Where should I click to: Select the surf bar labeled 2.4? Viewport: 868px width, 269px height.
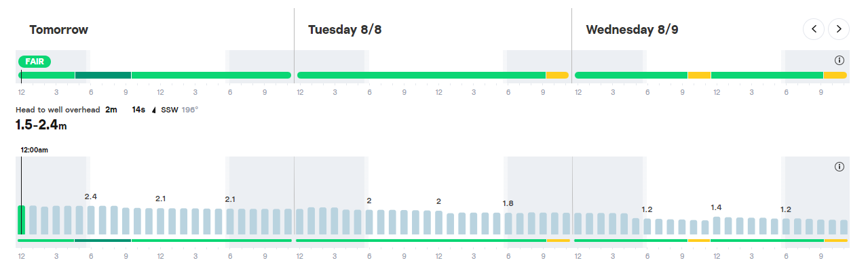point(90,220)
